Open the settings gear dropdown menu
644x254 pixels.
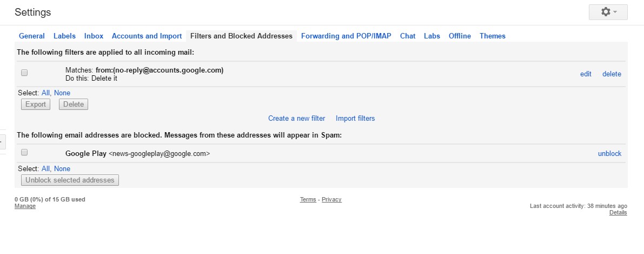coord(608,12)
